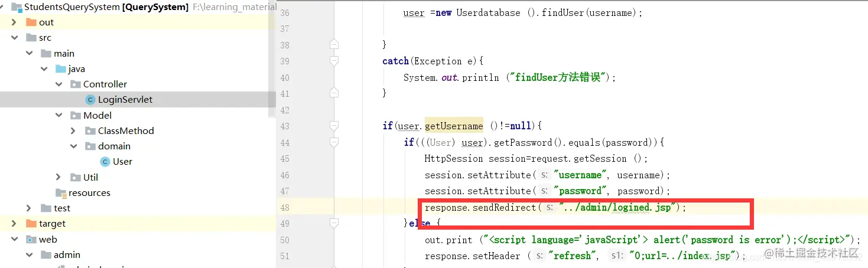
Task: Click the Model package icon
Action: (76, 116)
